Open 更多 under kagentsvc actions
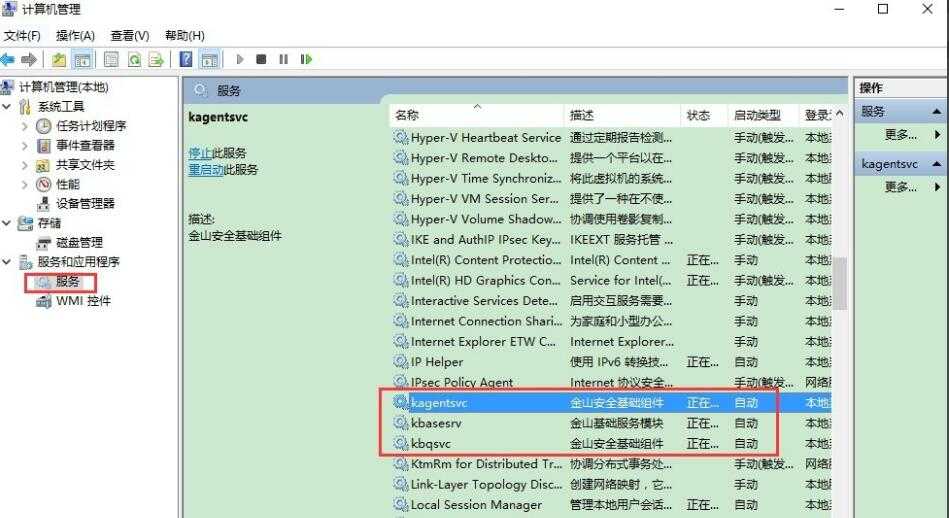 point(901,187)
